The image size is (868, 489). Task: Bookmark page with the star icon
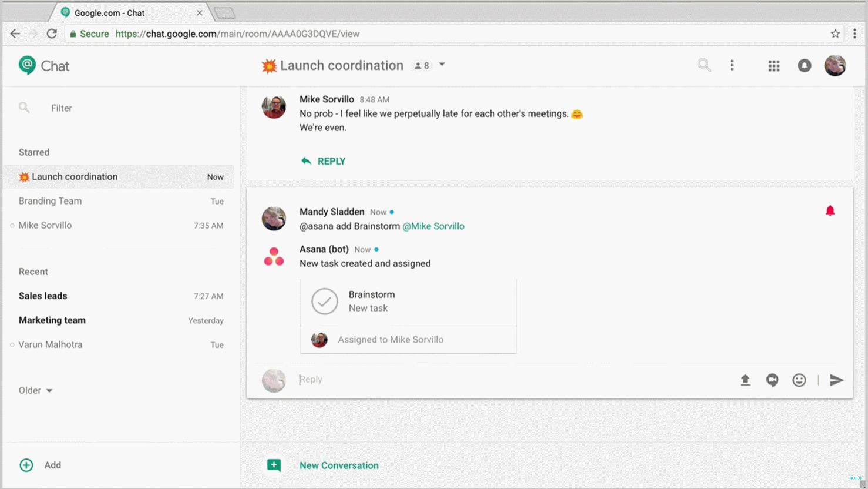(x=835, y=34)
